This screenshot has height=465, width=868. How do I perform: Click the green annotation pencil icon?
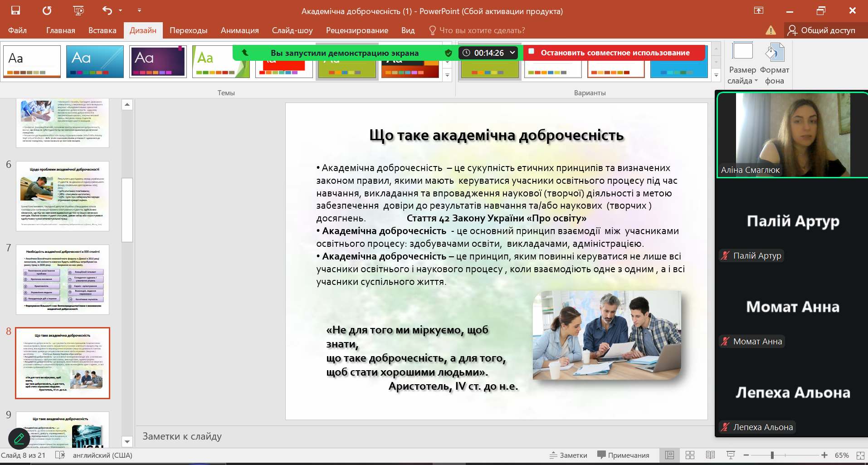point(19,438)
